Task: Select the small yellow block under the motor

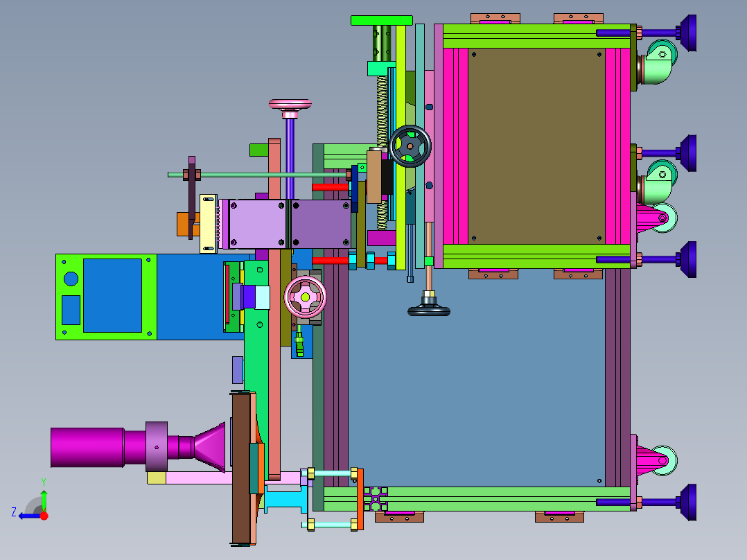Action: tap(157, 478)
